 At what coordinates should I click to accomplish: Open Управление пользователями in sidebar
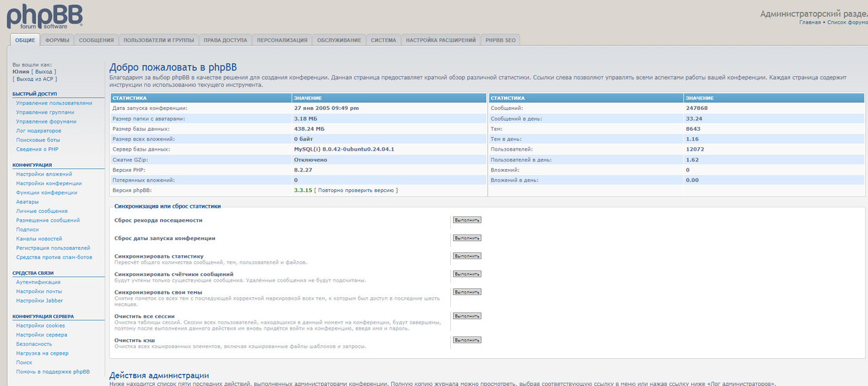pos(54,103)
